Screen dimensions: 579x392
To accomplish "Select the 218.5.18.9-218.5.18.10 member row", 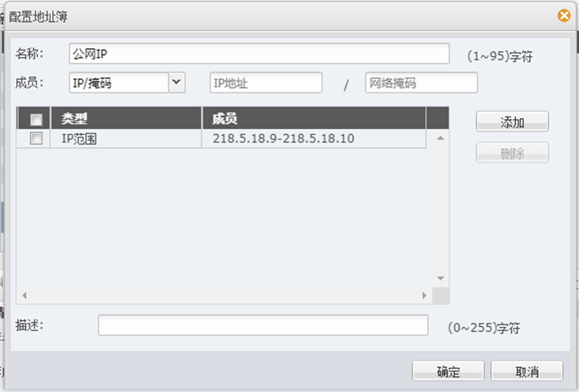I will point(221,138).
